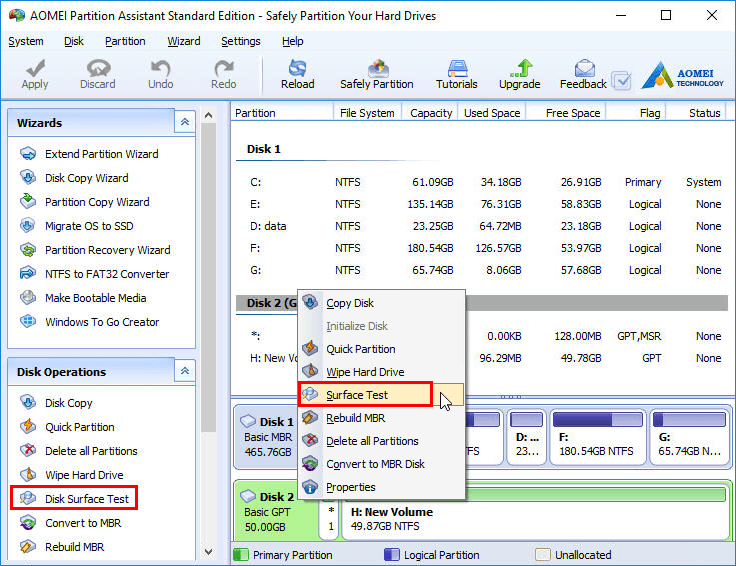The height and width of the screenshot is (566, 736).
Task: Choose Rebuild MBR in context menu
Action: [x=382, y=418]
